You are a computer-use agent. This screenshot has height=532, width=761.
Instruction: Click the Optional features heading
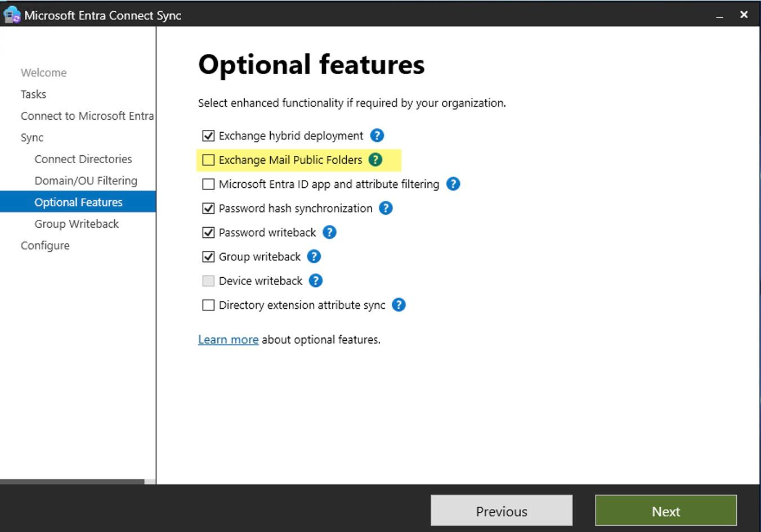[311, 64]
